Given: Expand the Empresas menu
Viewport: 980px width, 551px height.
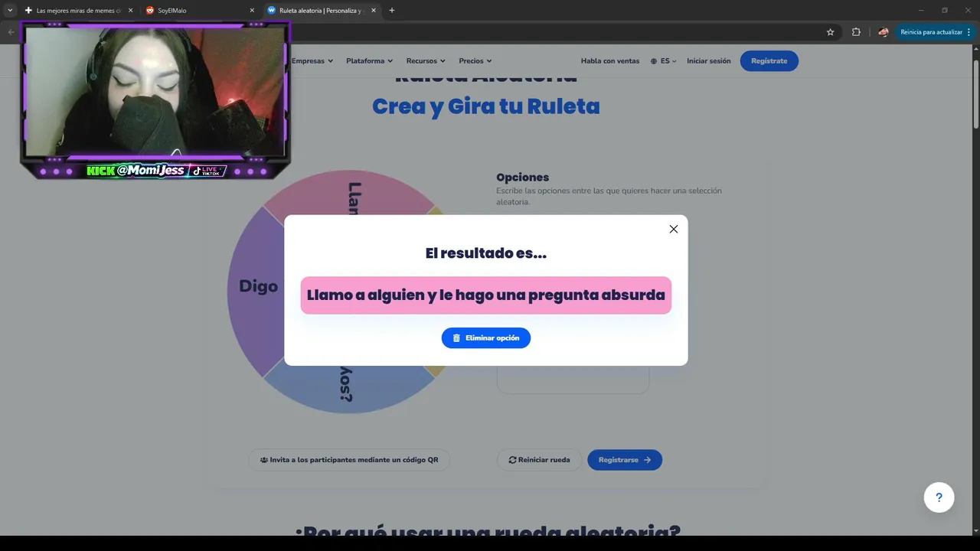Looking at the screenshot, I should 312,61.
